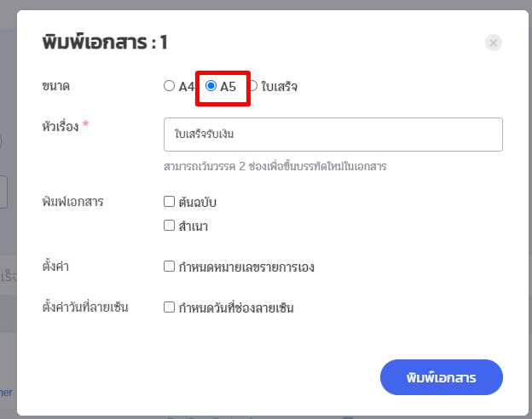
Task: Enable the ต้นฉบับ checkbox
Action: tap(170, 202)
